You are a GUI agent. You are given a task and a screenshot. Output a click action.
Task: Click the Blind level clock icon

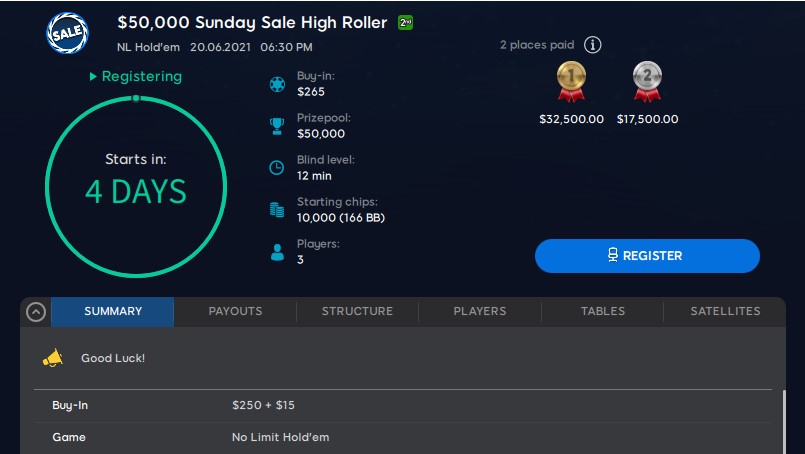click(277, 168)
